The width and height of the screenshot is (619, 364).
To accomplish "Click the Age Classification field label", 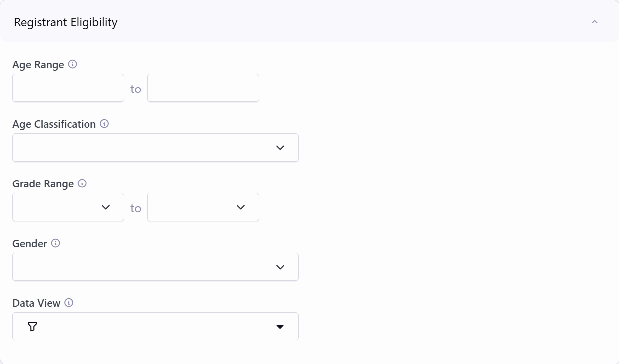I will [54, 124].
